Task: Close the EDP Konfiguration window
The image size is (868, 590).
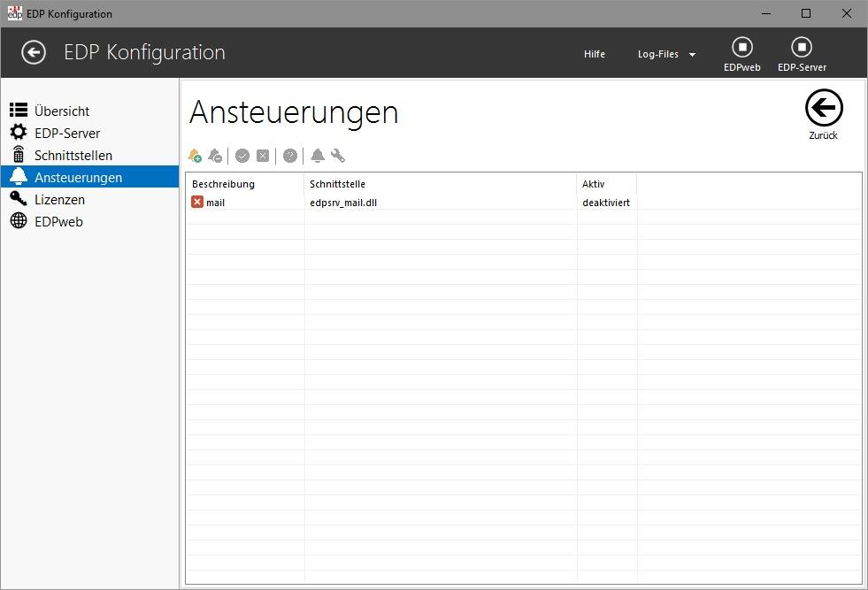Action: coord(847,13)
